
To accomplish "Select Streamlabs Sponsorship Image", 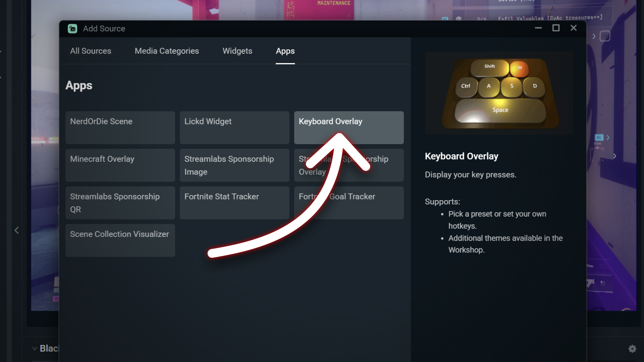I will (234, 165).
